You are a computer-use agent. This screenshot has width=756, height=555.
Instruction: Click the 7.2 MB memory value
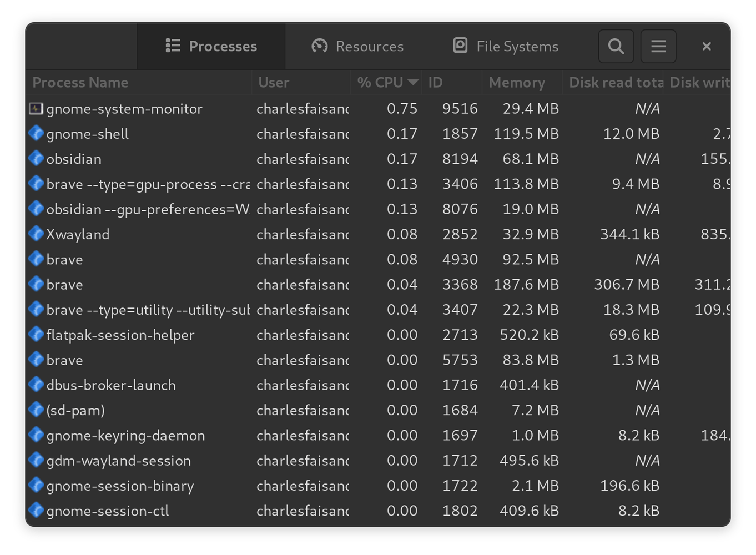click(x=535, y=410)
